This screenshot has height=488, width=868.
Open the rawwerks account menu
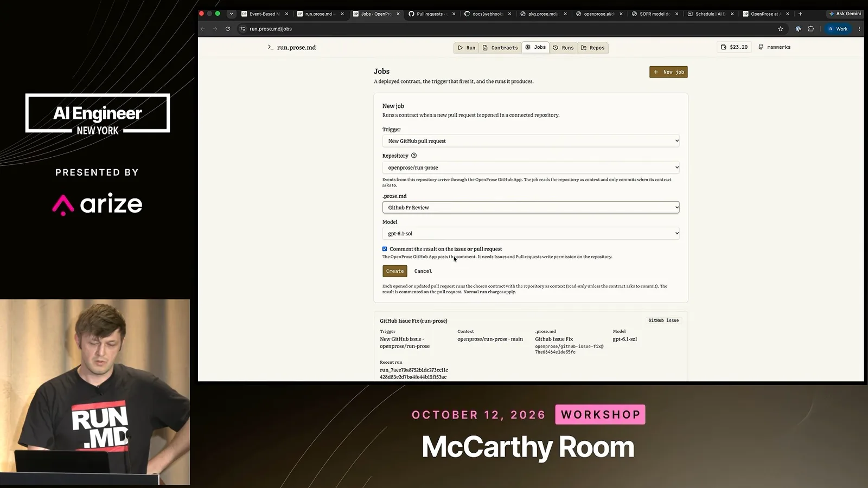774,47
